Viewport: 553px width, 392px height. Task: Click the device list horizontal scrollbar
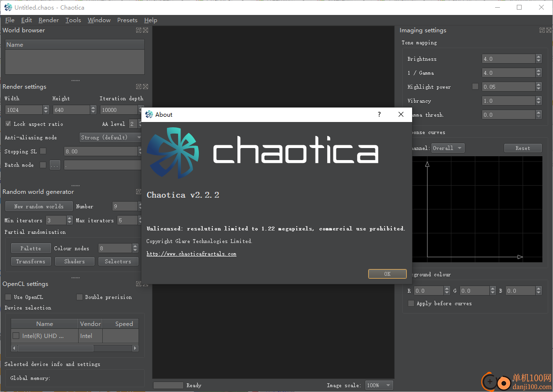tap(75, 348)
